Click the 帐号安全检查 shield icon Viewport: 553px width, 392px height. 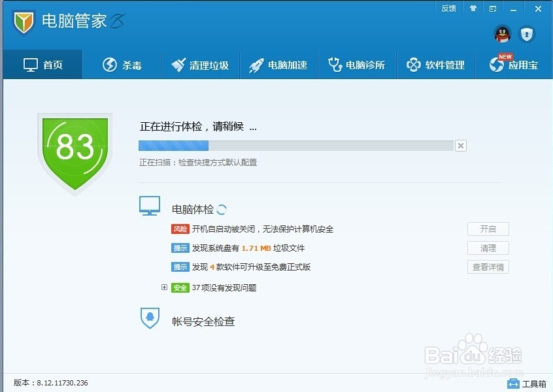(150, 318)
